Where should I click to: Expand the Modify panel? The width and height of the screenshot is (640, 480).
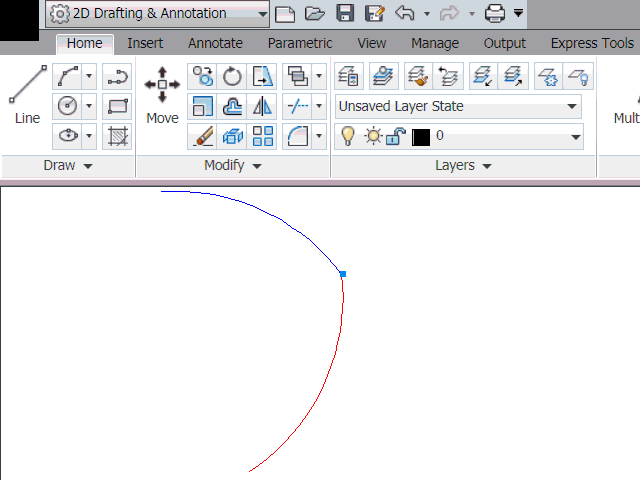tap(233, 165)
